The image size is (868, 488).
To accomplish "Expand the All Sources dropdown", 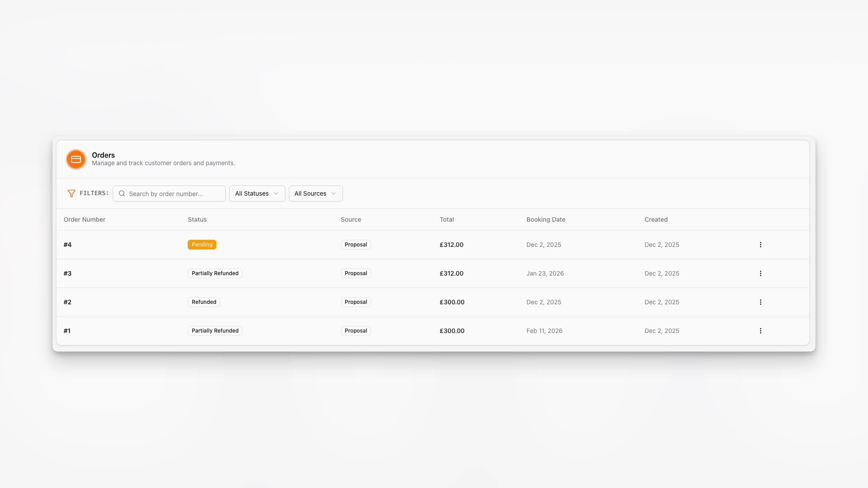I will [315, 193].
